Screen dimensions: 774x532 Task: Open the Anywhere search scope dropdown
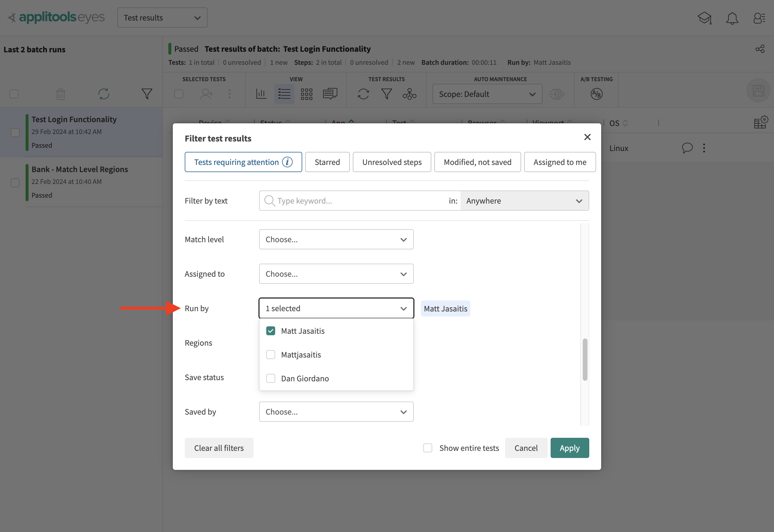524,201
